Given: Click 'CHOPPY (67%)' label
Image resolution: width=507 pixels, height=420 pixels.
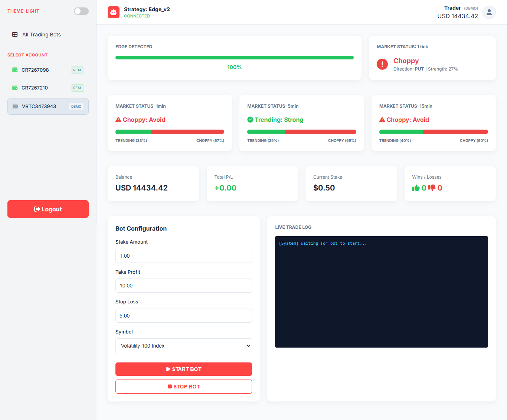Looking at the screenshot, I should pyautogui.click(x=210, y=140).
